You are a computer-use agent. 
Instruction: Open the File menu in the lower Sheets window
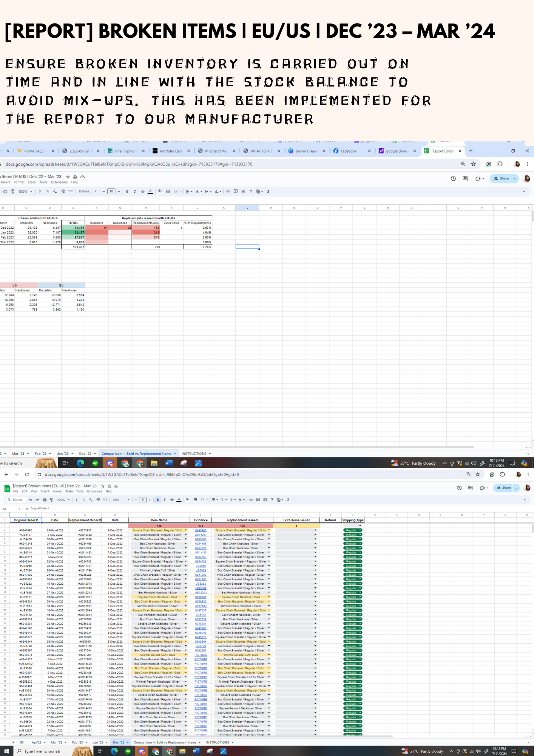coord(15,491)
